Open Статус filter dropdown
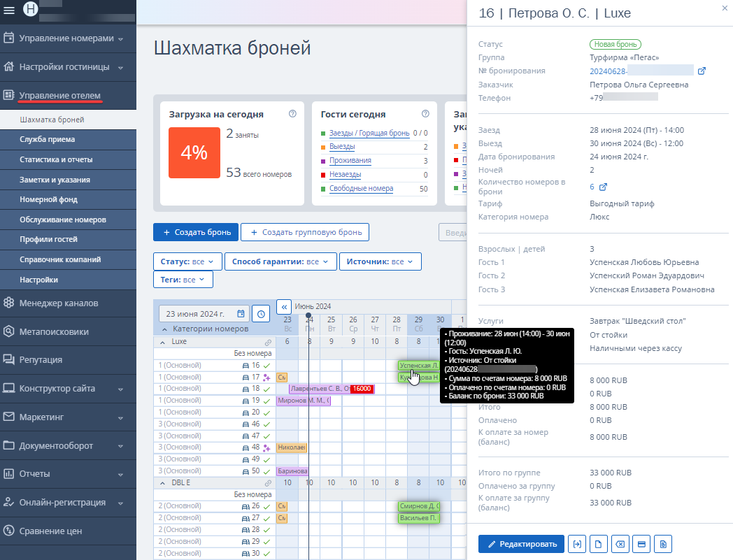 [x=187, y=261]
